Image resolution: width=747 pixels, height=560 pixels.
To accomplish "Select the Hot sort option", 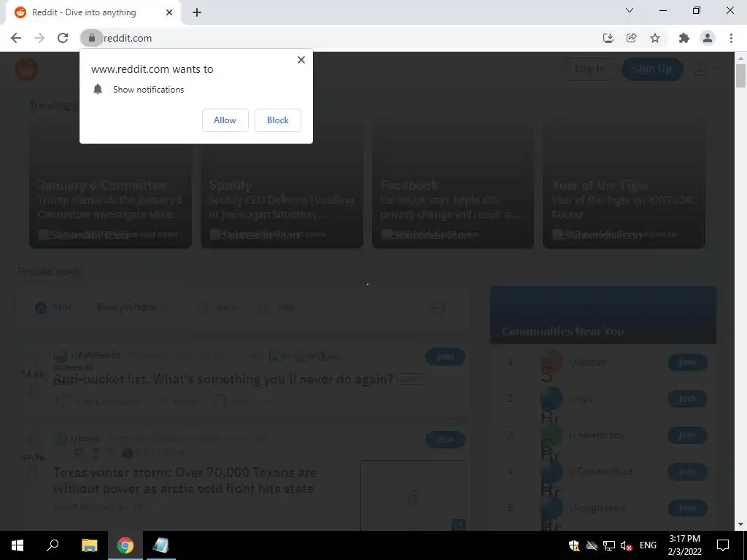I will tap(53, 307).
